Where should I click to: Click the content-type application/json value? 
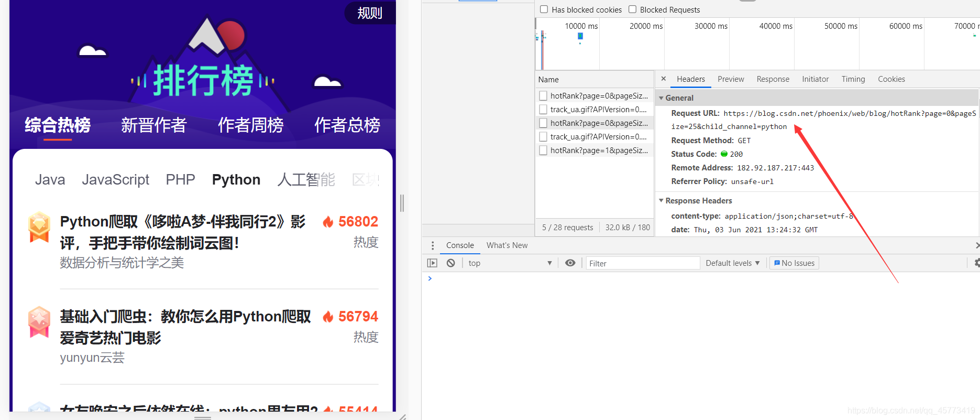789,216
